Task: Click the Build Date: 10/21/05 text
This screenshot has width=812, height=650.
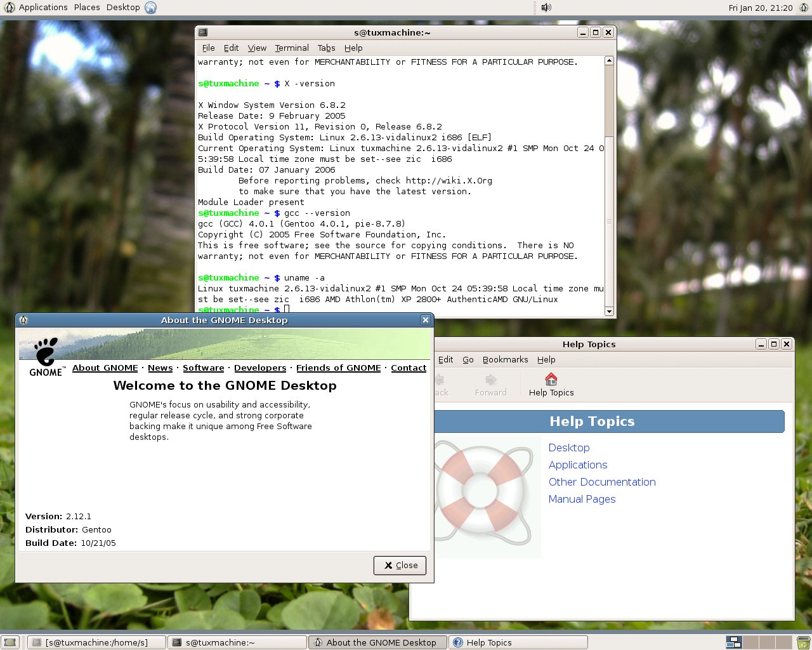Action: (70, 543)
